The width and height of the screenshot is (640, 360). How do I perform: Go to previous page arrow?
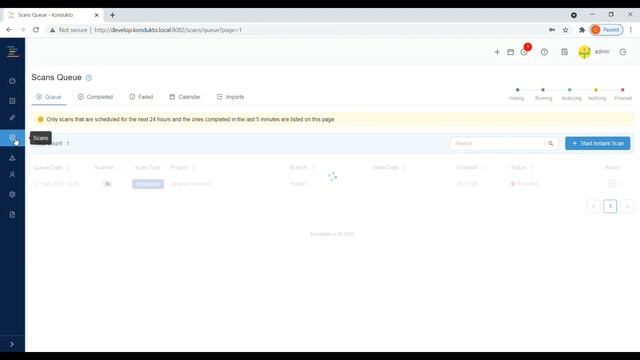[593, 206]
